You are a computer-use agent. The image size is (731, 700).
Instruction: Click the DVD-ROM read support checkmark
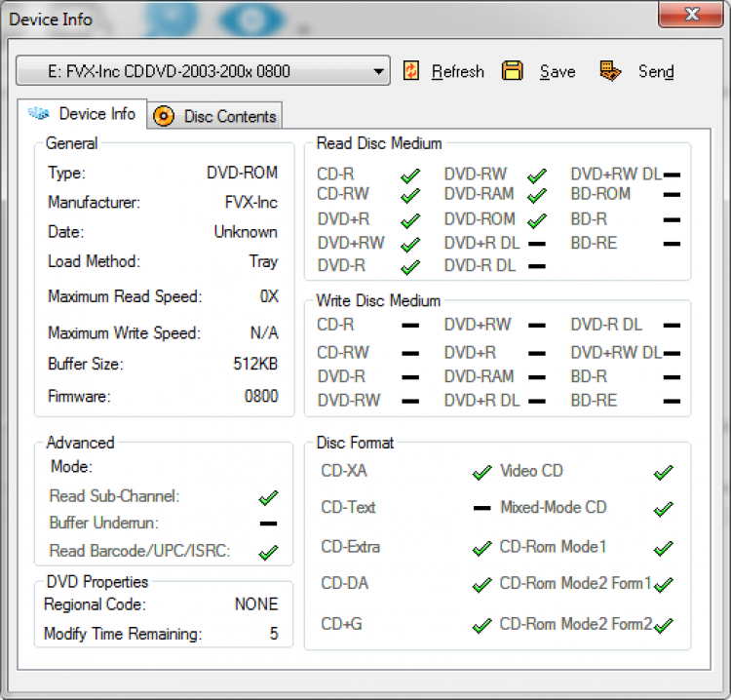537,220
